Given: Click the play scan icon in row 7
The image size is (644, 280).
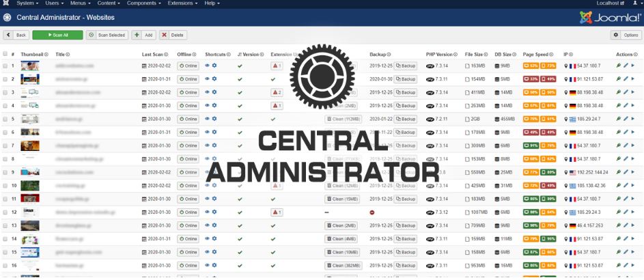Looking at the screenshot, I should (633, 145).
